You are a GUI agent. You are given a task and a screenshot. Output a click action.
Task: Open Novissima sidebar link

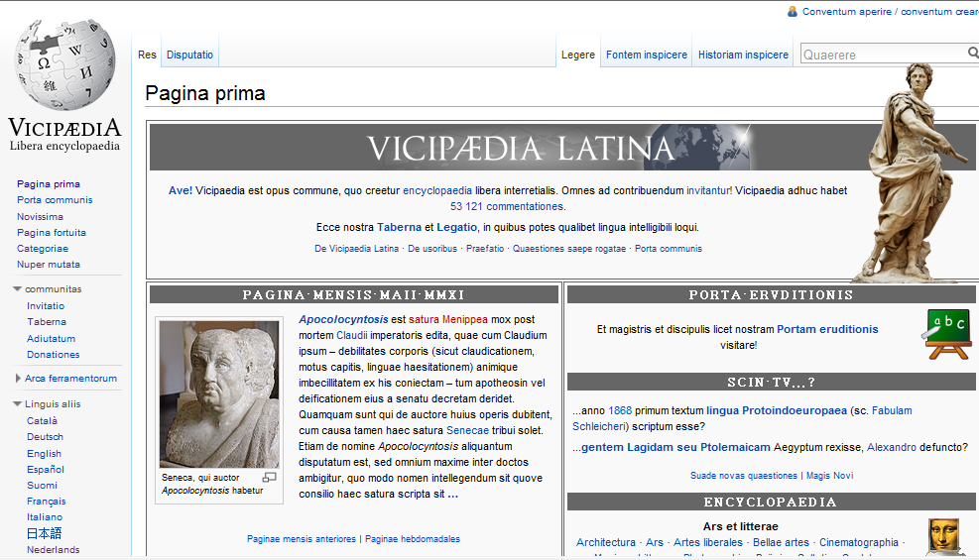coord(40,216)
